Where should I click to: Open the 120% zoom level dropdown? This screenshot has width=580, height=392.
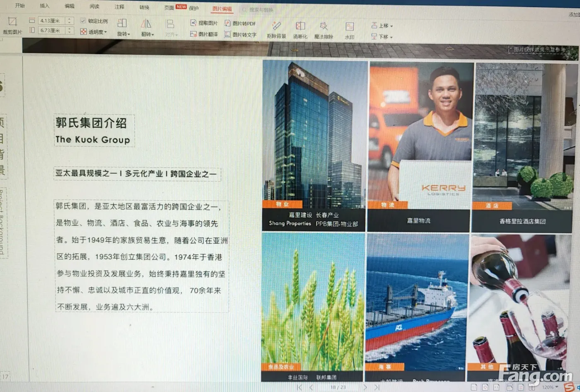coord(551,387)
